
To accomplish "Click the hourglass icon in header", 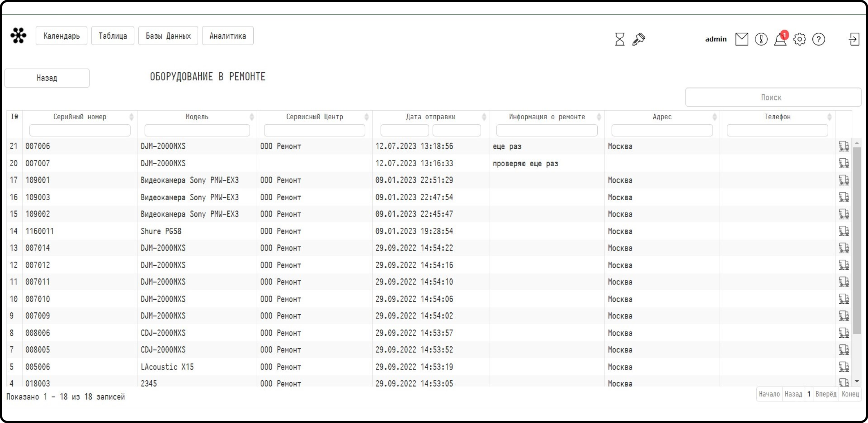I will point(619,39).
